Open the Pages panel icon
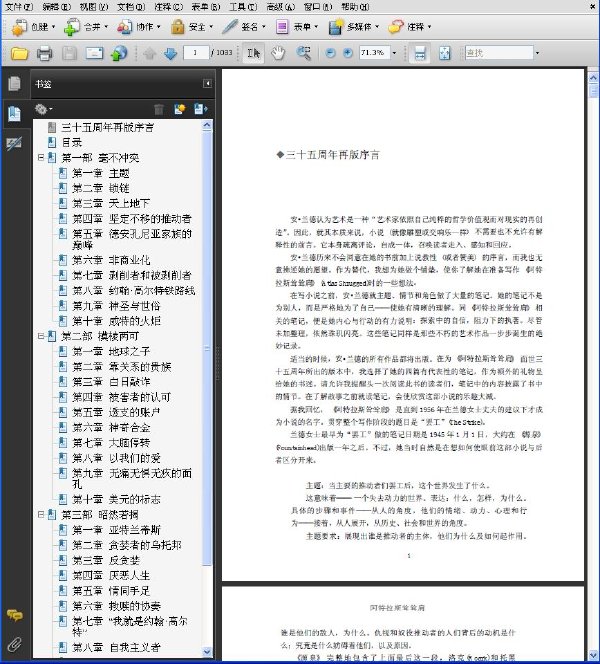Image resolution: width=600 pixels, height=664 pixels. (14, 83)
